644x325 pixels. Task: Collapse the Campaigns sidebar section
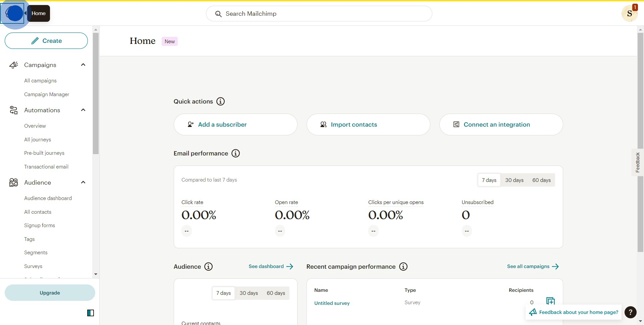tap(83, 65)
